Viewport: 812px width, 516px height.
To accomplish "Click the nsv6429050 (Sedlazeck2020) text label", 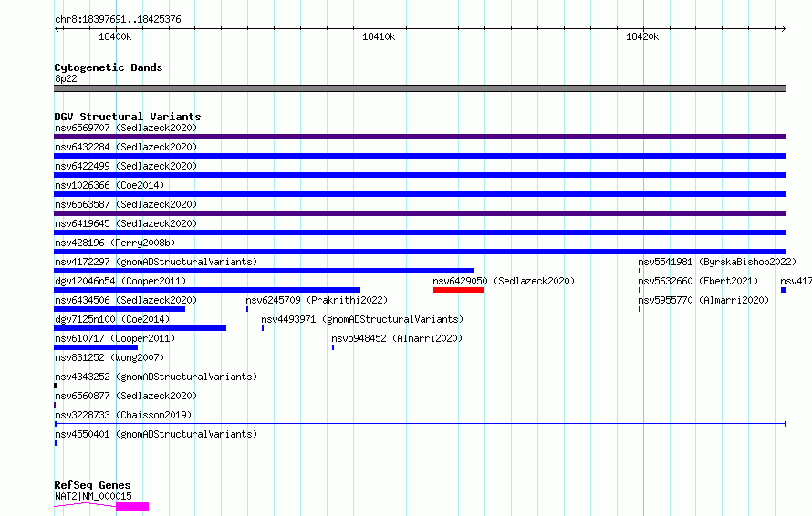I will (x=504, y=281).
